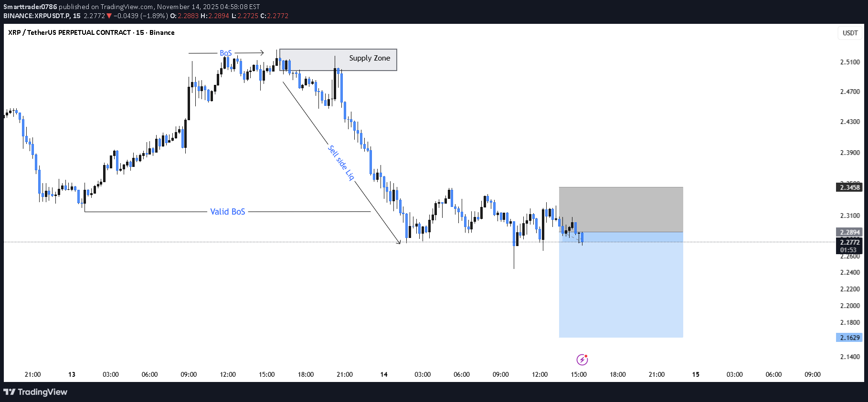Click the lightning event icon near the time axis
This screenshot has width=868, height=402.
pyautogui.click(x=582, y=360)
